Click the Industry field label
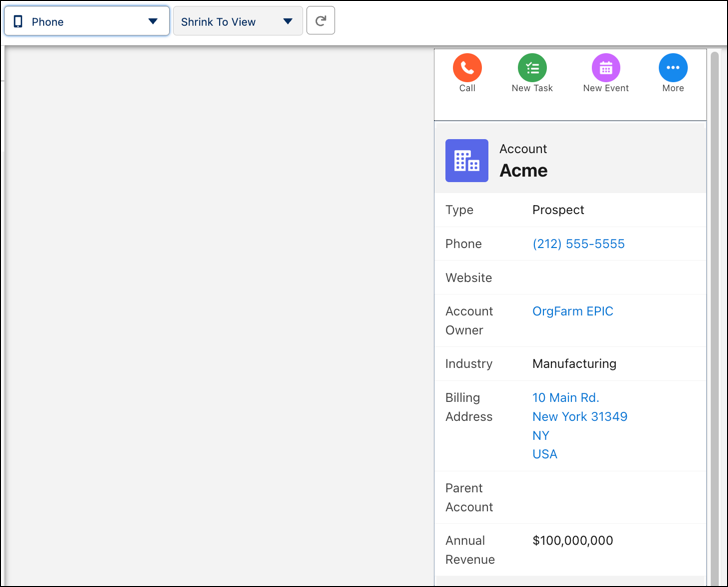The width and height of the screenshot is (728, 587). point(468,364)
